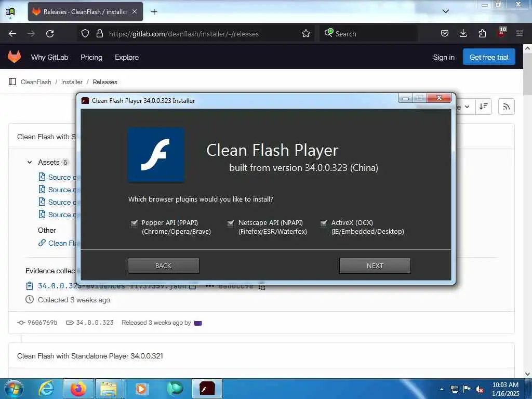Open the installer breadcrumb link
Viewport: 532px width, 399px height.
point(72,82)
